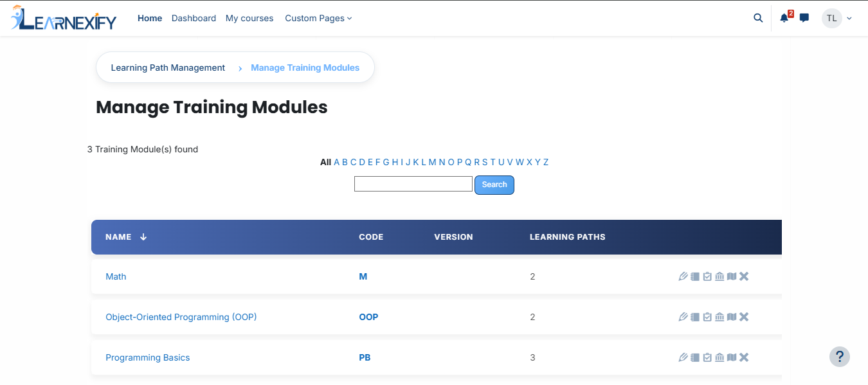Click the Learning Path Management breadcrumb
The image size is (868, 385).
coord(168,67)
